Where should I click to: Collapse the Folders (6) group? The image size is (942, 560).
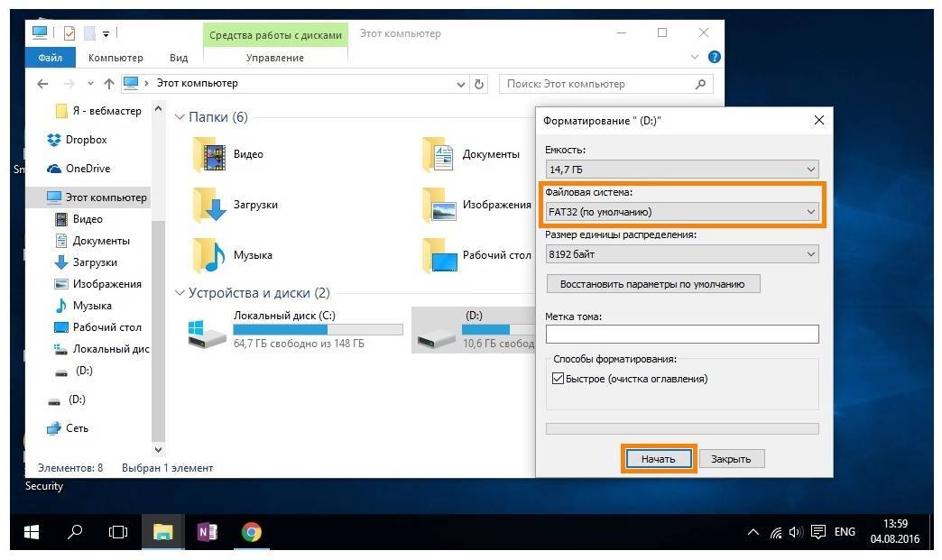point(180,117)
